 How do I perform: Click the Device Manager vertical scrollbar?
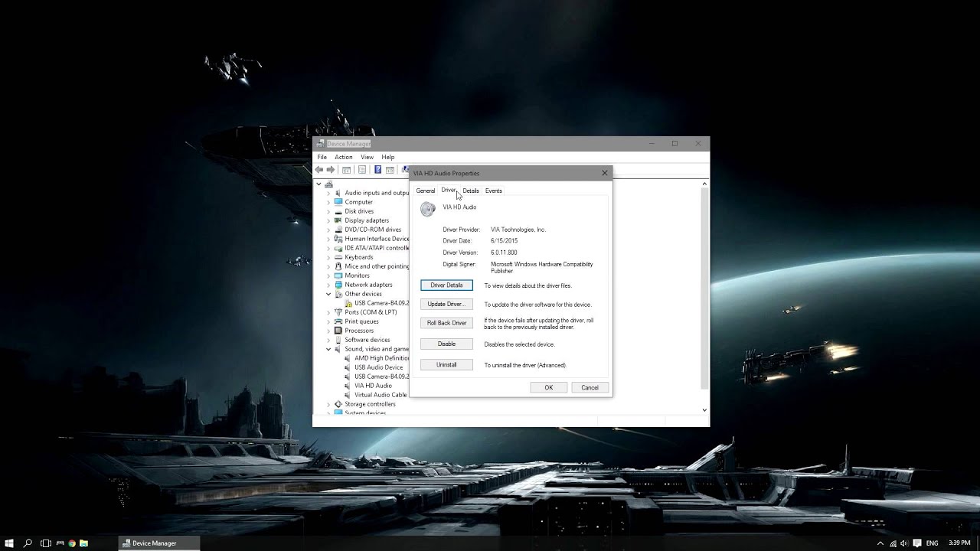tap(705, 289)
